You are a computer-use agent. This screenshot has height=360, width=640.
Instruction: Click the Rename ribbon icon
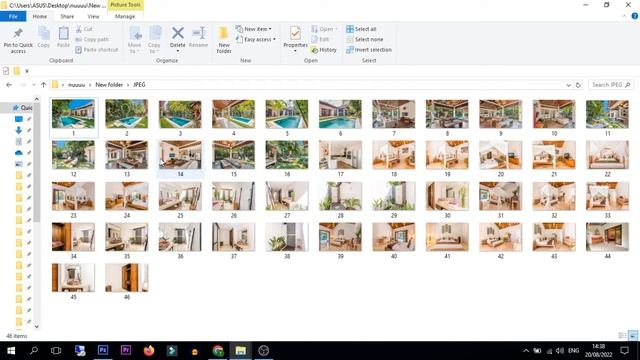(199, 37)
